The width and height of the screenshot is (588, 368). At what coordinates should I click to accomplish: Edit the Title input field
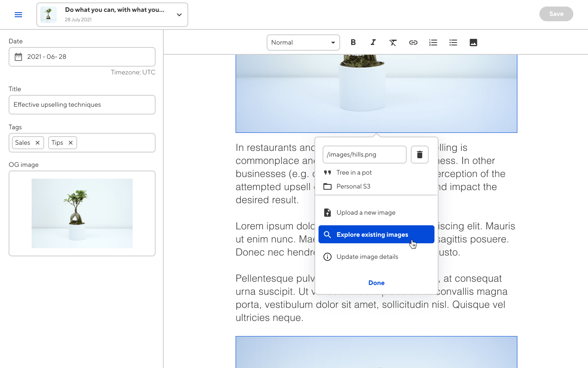82,105
